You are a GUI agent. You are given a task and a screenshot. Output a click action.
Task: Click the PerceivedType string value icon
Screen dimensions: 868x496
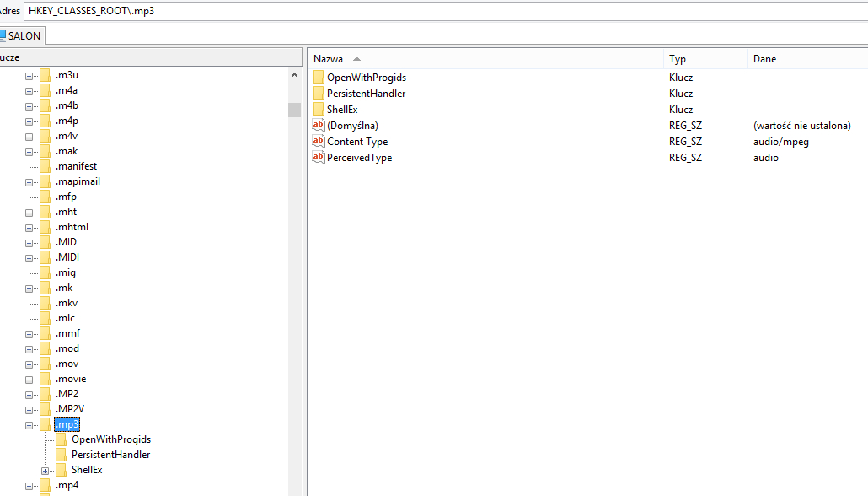tap(319, 158)
